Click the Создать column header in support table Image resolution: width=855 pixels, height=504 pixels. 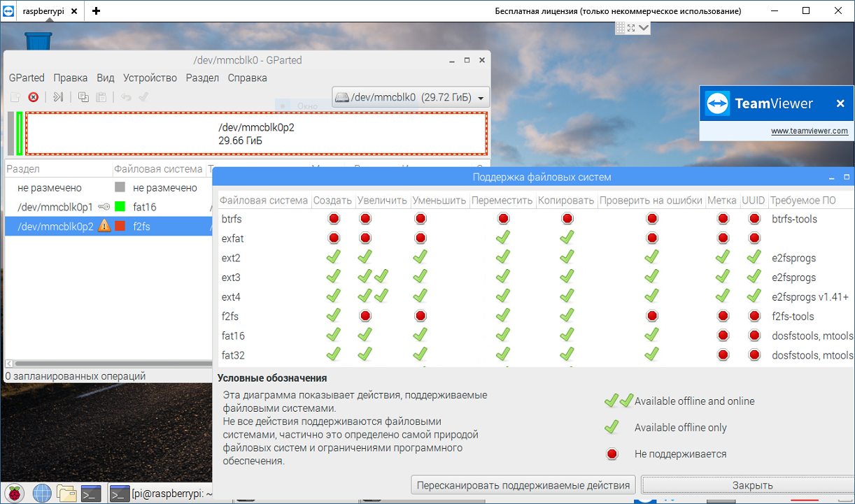point(332,200)
